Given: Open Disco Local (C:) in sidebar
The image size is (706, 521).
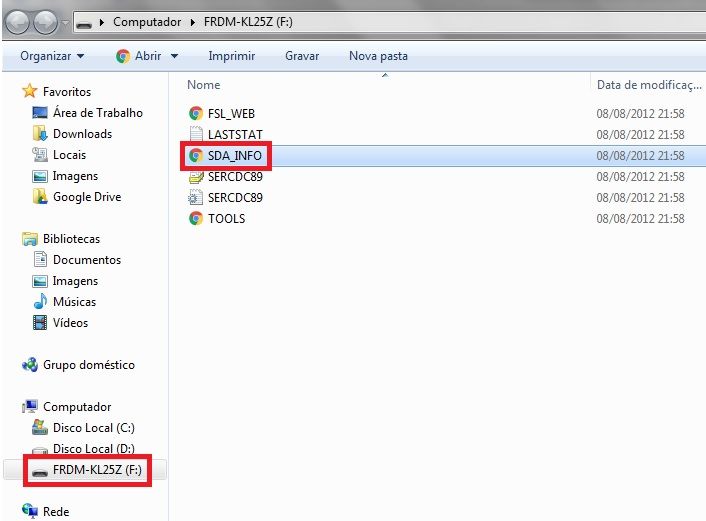Looking at the screenshot, I should [x=94, y=428].
